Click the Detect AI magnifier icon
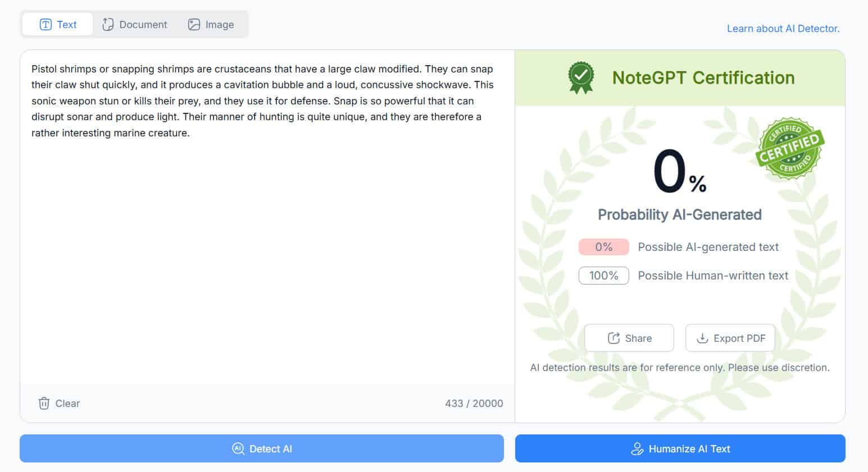The width and height of the screenshot is (868, 472). click(238, 448)
